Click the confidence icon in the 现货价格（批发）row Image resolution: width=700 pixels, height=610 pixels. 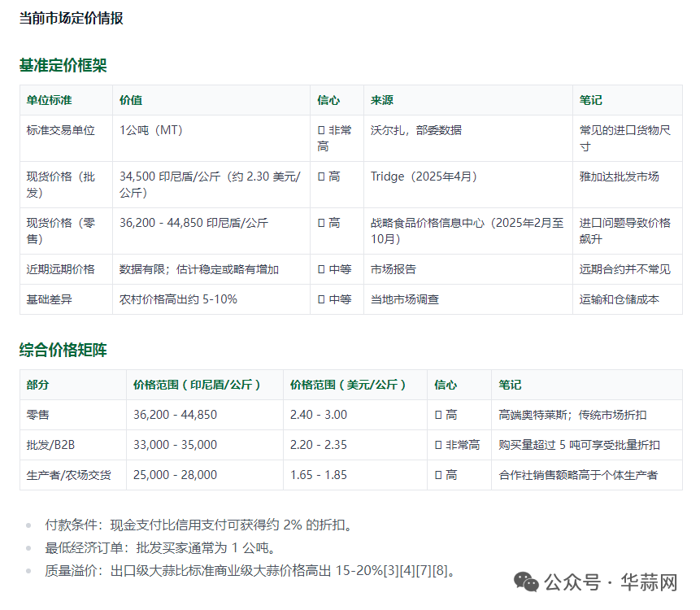321,176
